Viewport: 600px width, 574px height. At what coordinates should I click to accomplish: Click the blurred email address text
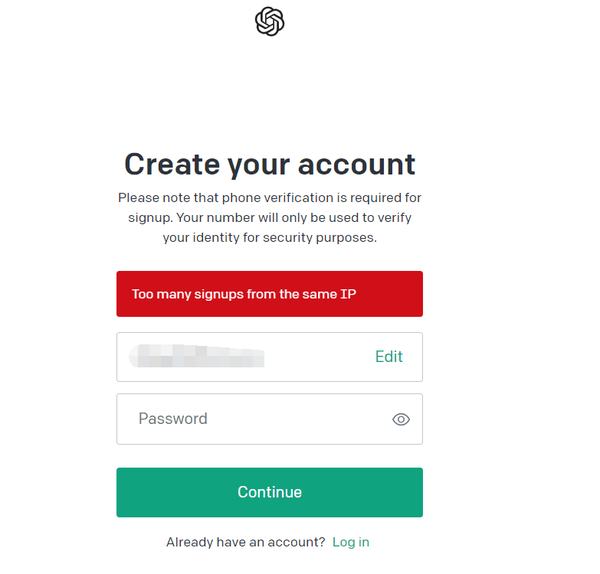pyautogui.click(x=198, y=357)
